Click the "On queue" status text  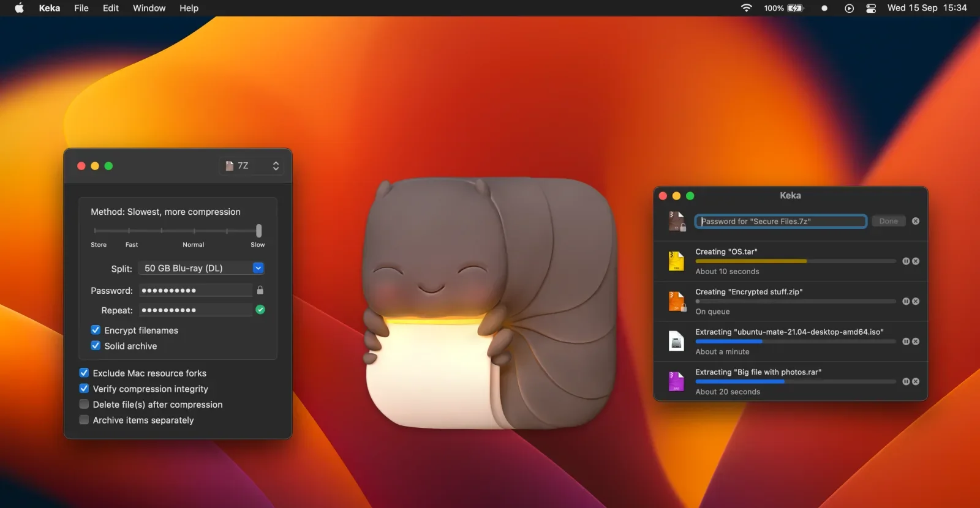(x=712, y=312)
